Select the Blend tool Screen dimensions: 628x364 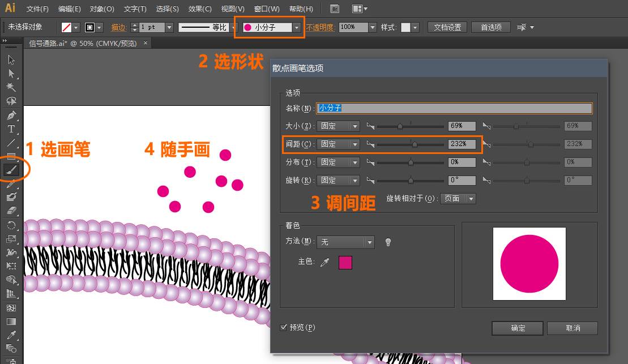click(x=11, y=348)
